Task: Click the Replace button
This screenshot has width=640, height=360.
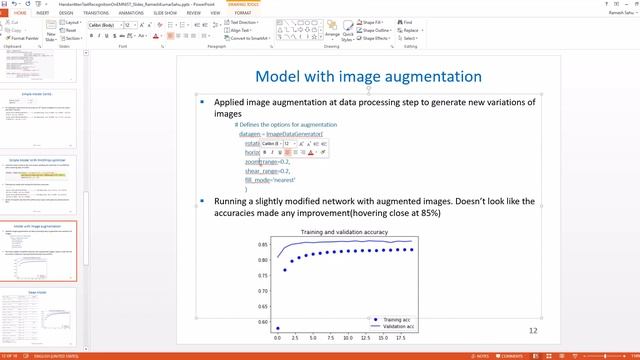Action: (x=410, y=30)
